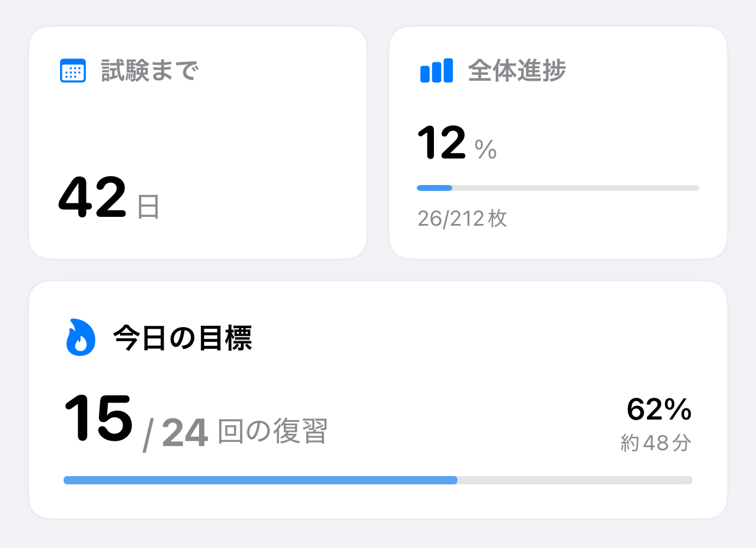Select the 全体進捗 heading
Screen dimensions: 756x548
[516, 71]
